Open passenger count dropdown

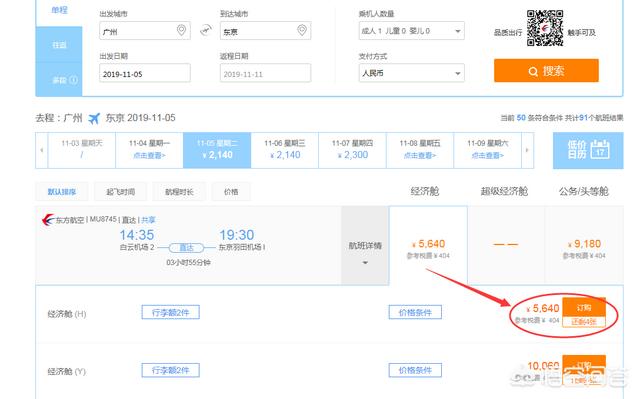[x=411, y=31]
